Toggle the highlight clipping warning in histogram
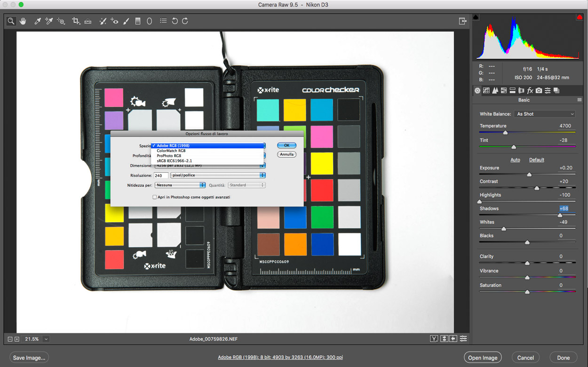 tap(579, 17)
